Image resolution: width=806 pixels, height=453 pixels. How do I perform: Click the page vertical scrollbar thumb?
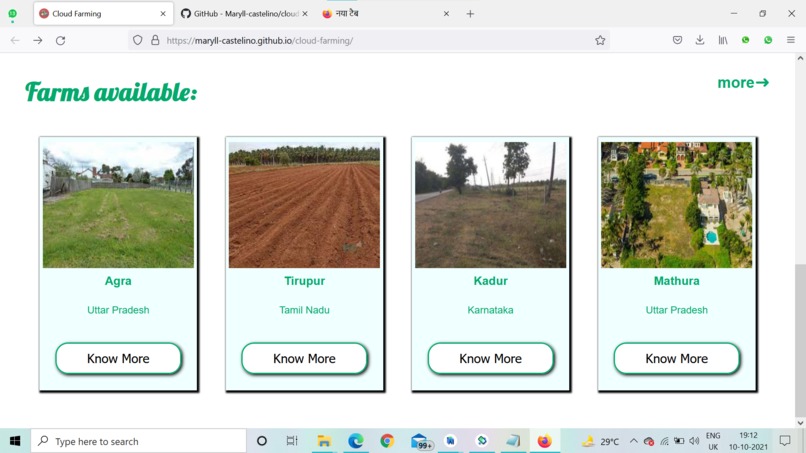(800, 339)
